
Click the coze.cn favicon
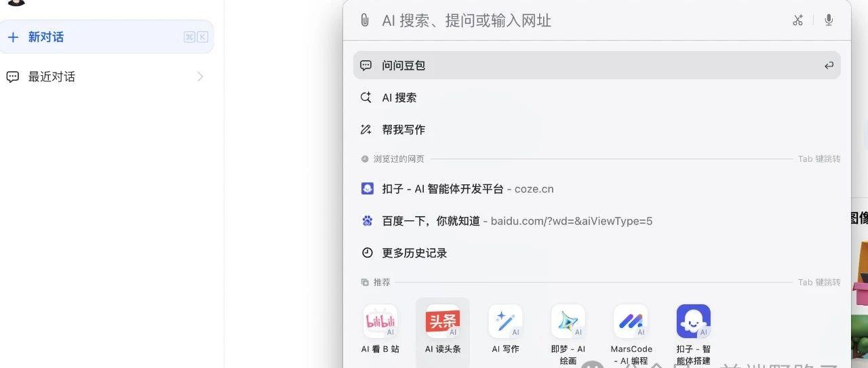pyautogui.click(x=367, y=189)
